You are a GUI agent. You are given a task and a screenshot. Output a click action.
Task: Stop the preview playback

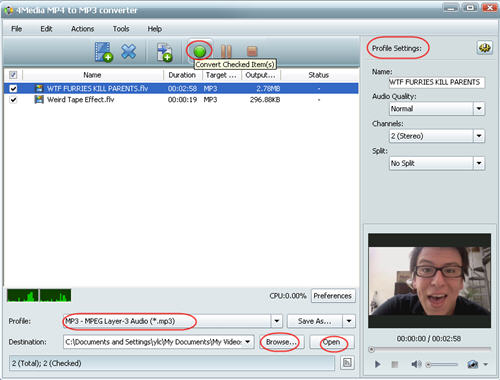[395, 364]
